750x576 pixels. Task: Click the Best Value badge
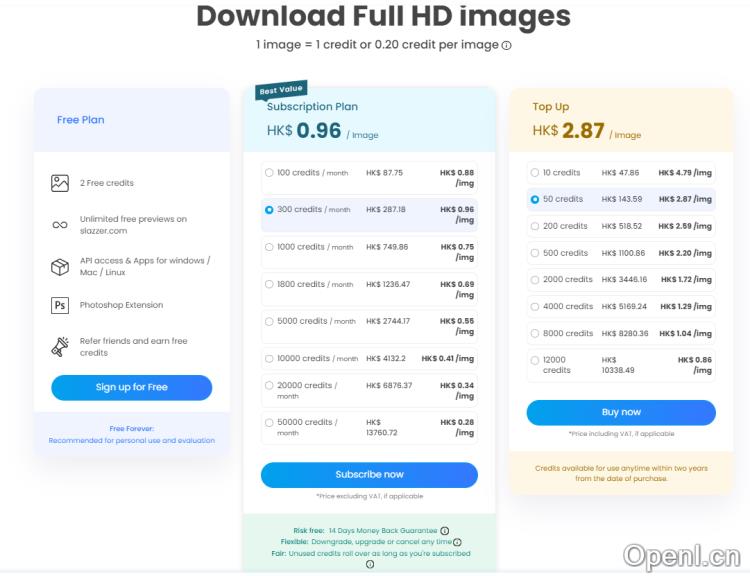point(281,91)
